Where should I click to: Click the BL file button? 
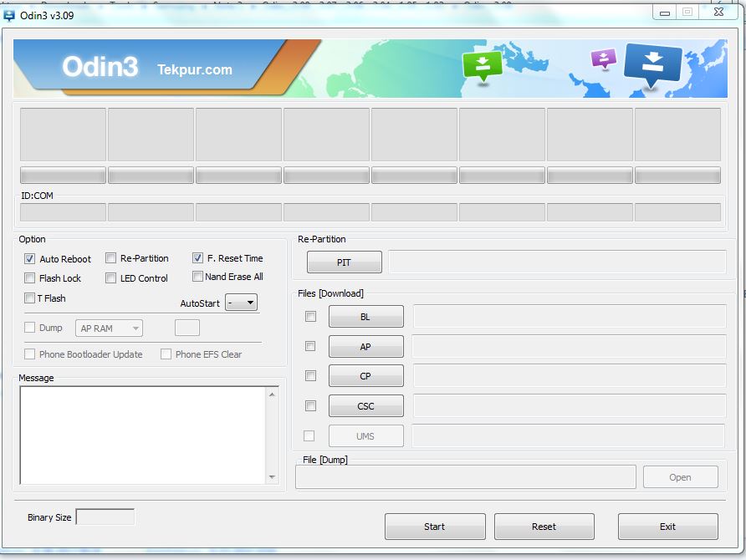[365, 317]
